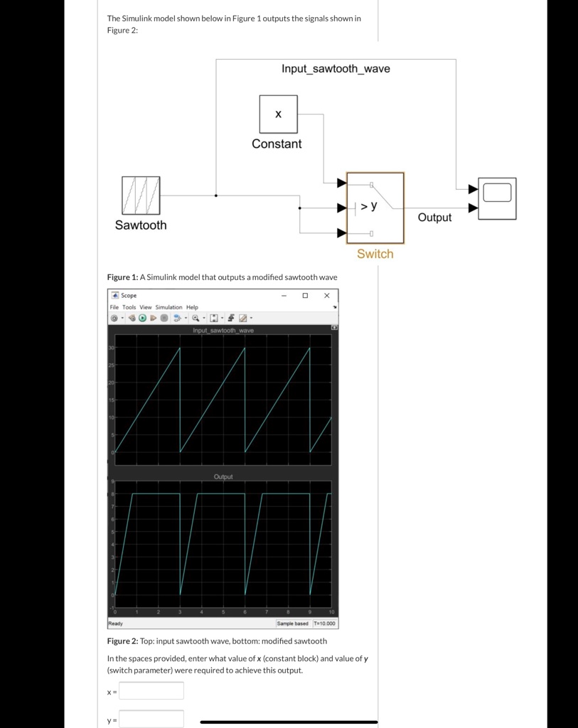The width and height of the screenshot is (578, 728).
Task: Click inside the y = input field
Action: point(151,719)
